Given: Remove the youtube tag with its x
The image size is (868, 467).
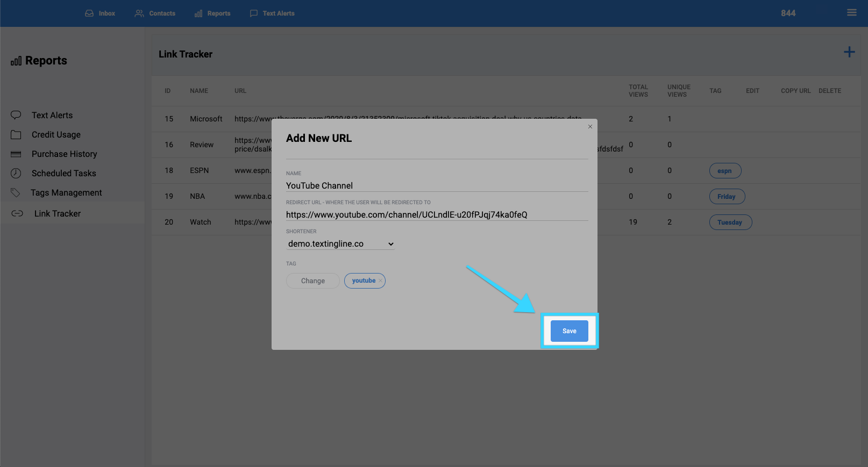Looking at the screenshot, I should (380, 281).
